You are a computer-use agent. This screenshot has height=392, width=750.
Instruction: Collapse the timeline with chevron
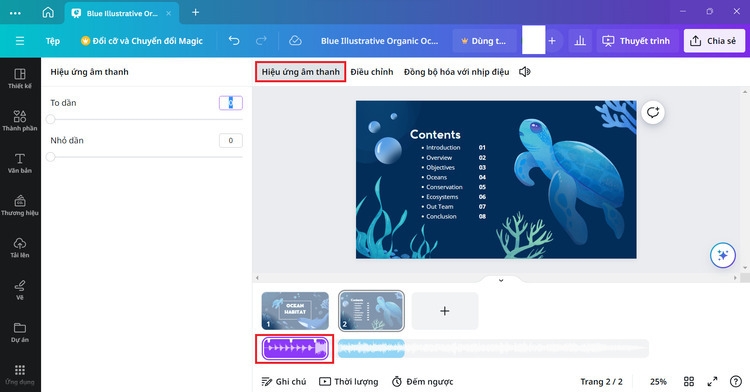point(501,280)
